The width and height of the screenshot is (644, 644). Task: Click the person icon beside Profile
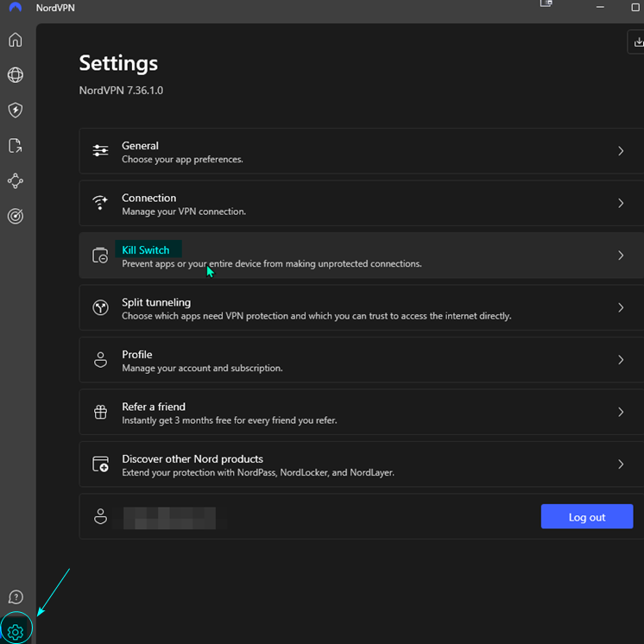pos(100,359)
